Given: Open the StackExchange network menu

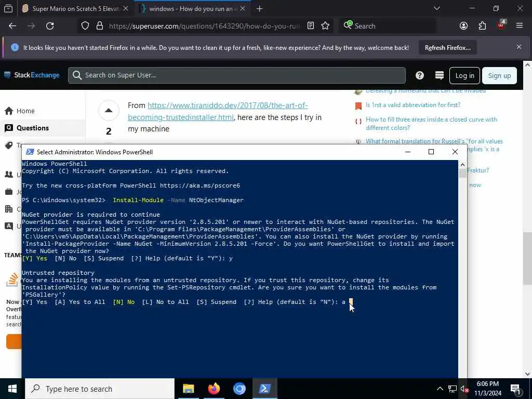Looking at the screenshot, I should [32, 75].
